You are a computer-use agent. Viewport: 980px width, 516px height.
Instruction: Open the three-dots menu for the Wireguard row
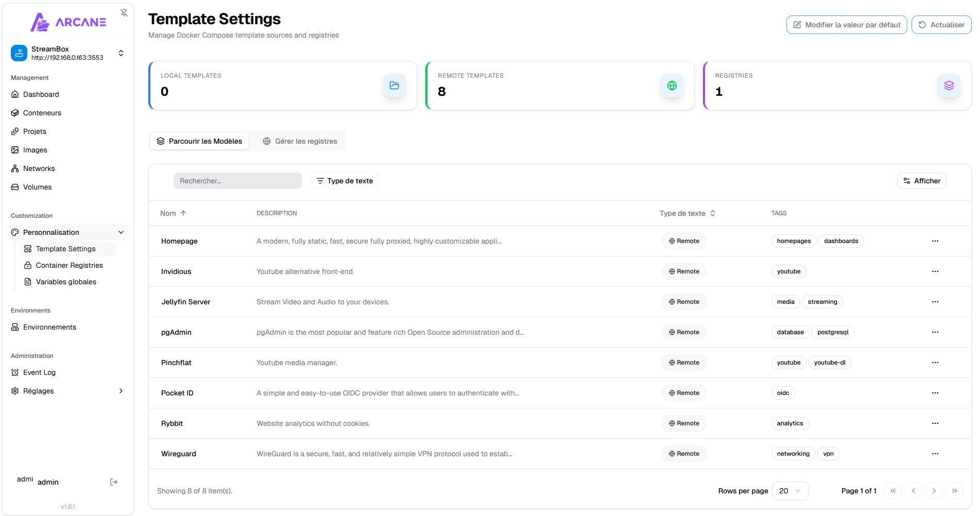935,454
